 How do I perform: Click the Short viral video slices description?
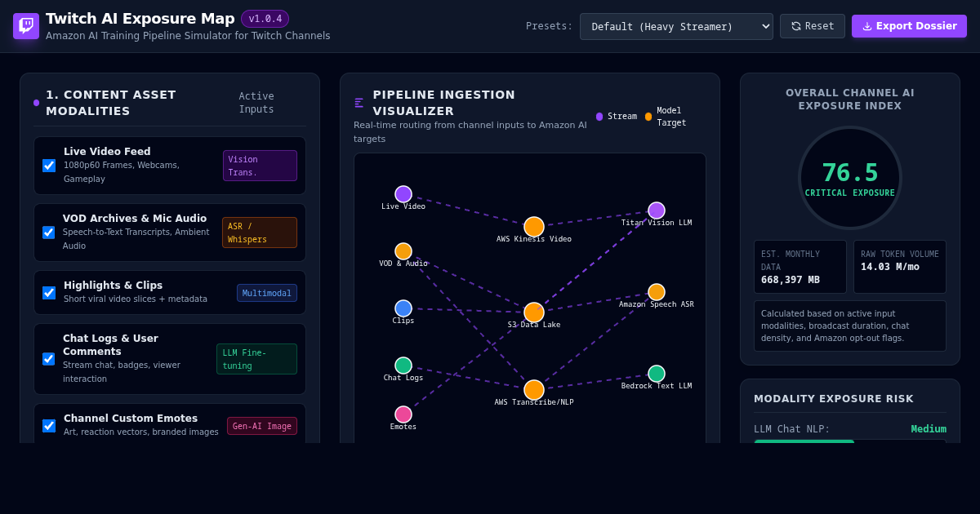(x=136, y=299)
